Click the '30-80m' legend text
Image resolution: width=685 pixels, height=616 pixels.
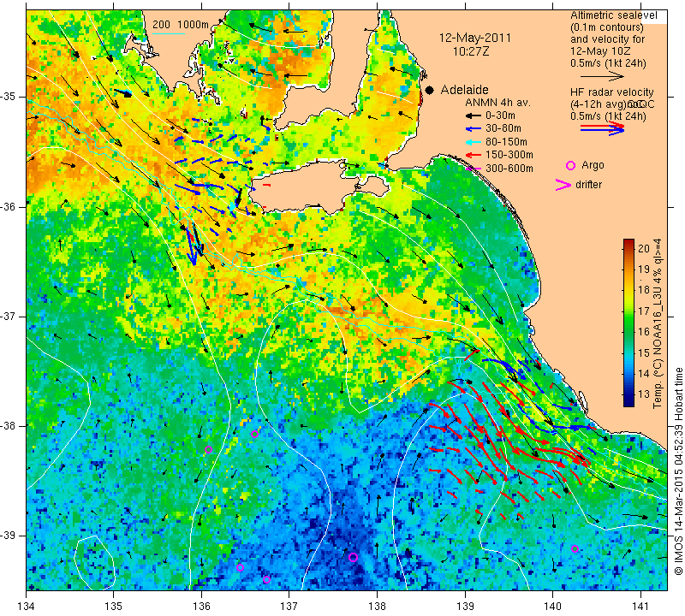[x=503, y=128]
